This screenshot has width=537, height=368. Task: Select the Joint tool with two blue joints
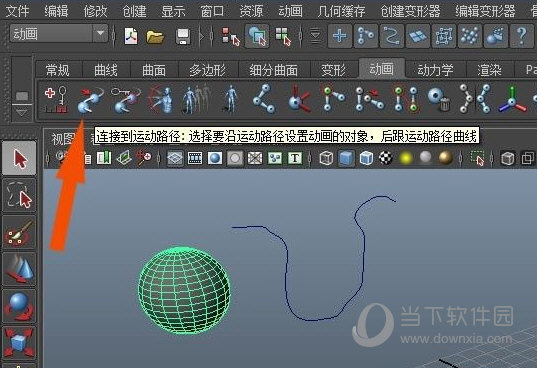[x=264, y=99]
